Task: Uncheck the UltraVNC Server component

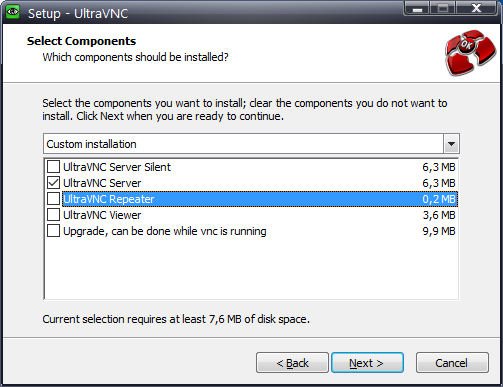Action: pyautogui.click(x=53, y=183)
